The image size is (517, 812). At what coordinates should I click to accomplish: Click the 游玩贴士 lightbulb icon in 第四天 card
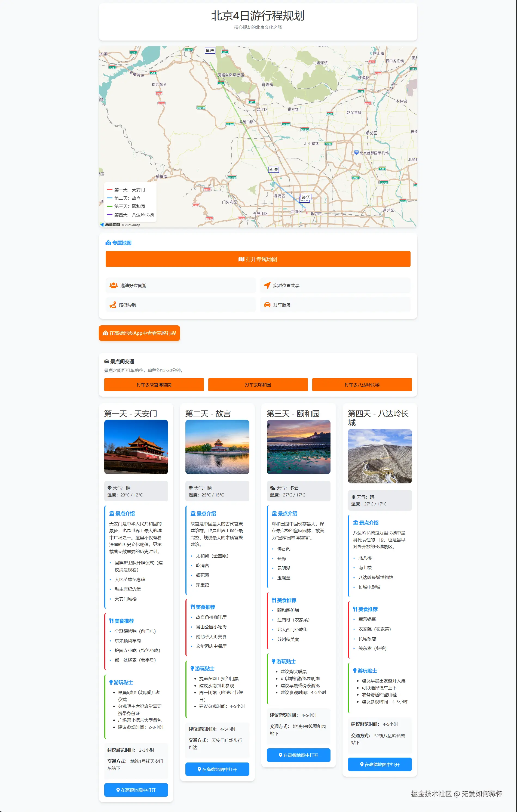[355, 671]
